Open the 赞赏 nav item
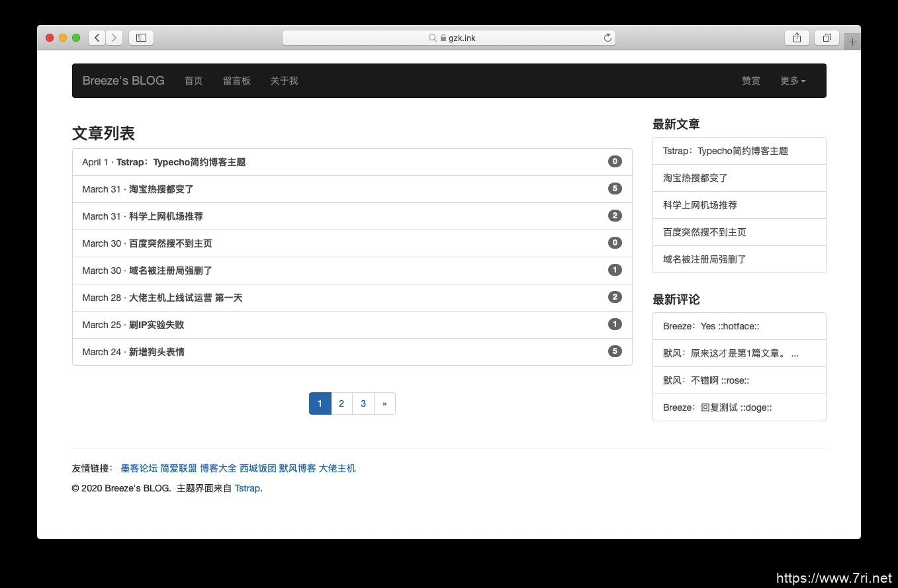898x588 pixels. pos(751,81)
